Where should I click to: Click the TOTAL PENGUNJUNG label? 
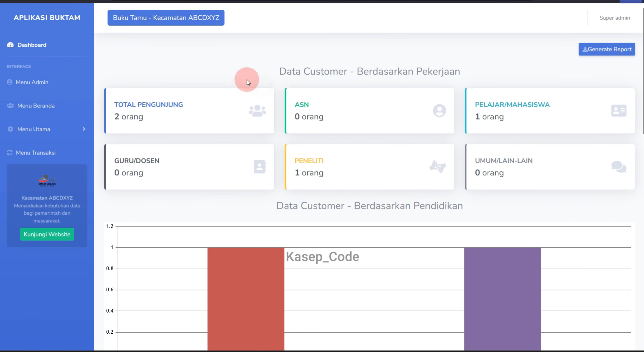(x=149, y=105)
